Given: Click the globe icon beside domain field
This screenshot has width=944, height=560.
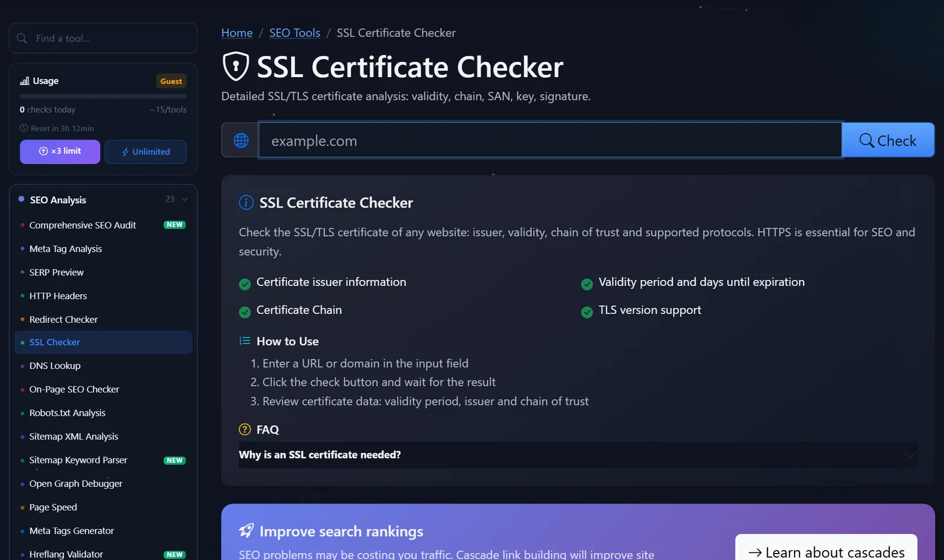Looking at the screenshot, I should [241, 140].
